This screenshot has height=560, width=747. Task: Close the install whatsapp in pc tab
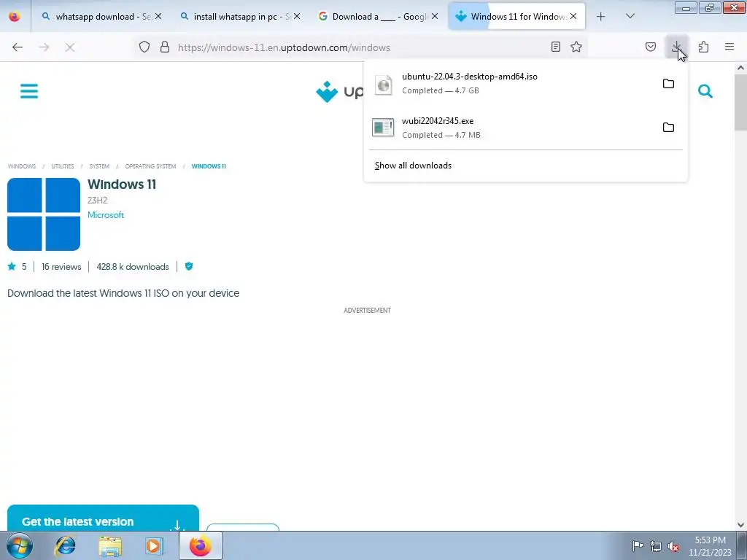297,17
